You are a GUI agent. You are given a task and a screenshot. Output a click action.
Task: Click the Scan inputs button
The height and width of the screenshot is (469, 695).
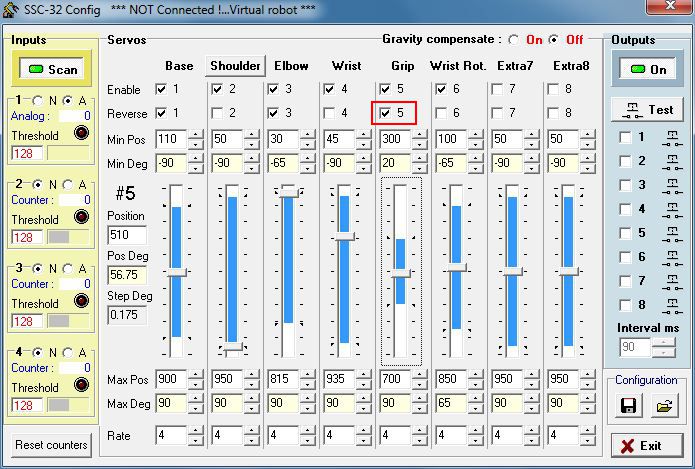point(51,69)
